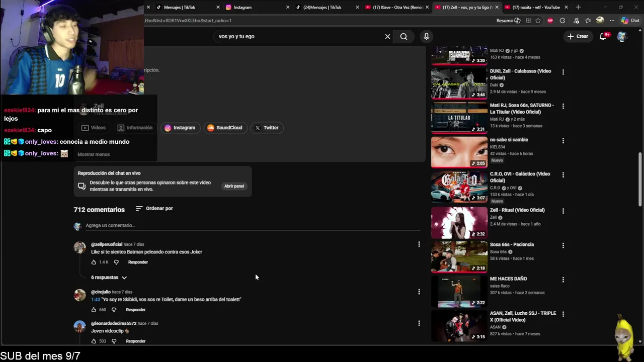Image resolution: width=644 pixels, height=362 pixels.
Task: Open the split screen icon in address bar
Action: point(528,21)
